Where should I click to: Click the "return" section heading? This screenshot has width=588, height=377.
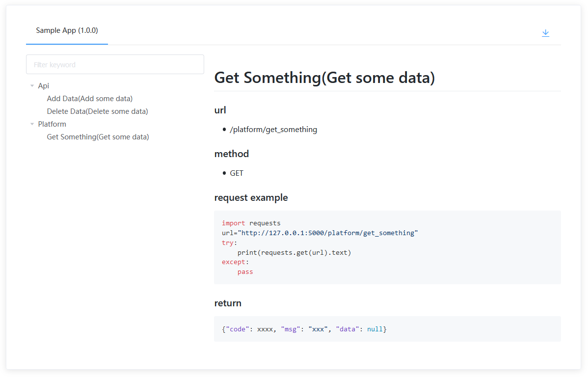point(228,303)
